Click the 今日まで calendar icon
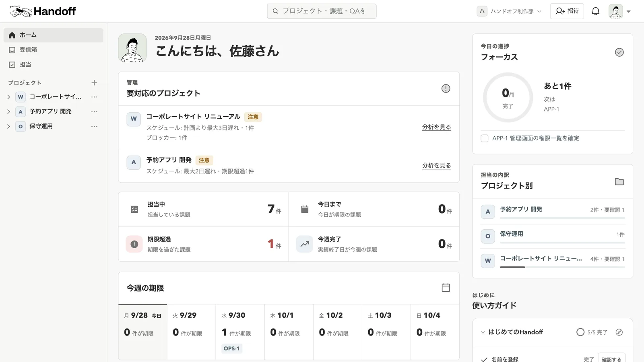Viewport: 644px width, 362px height. [305, 209]
